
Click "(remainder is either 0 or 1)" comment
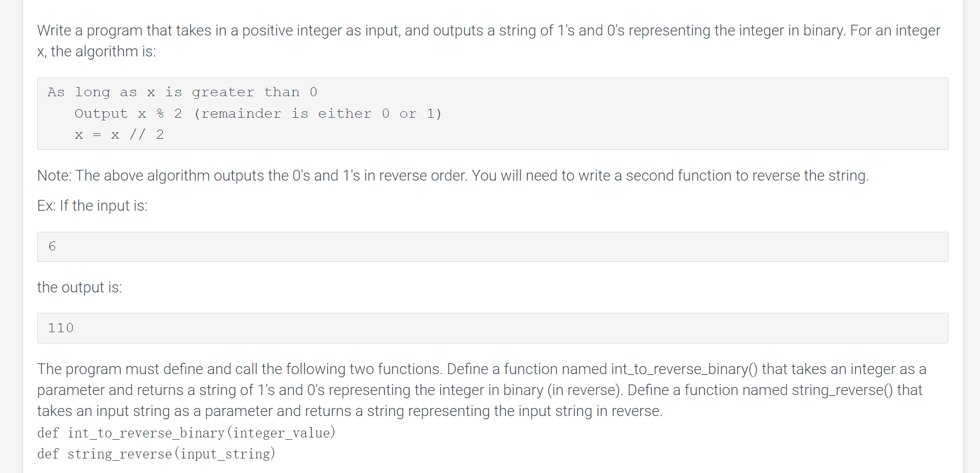point(317,114)
